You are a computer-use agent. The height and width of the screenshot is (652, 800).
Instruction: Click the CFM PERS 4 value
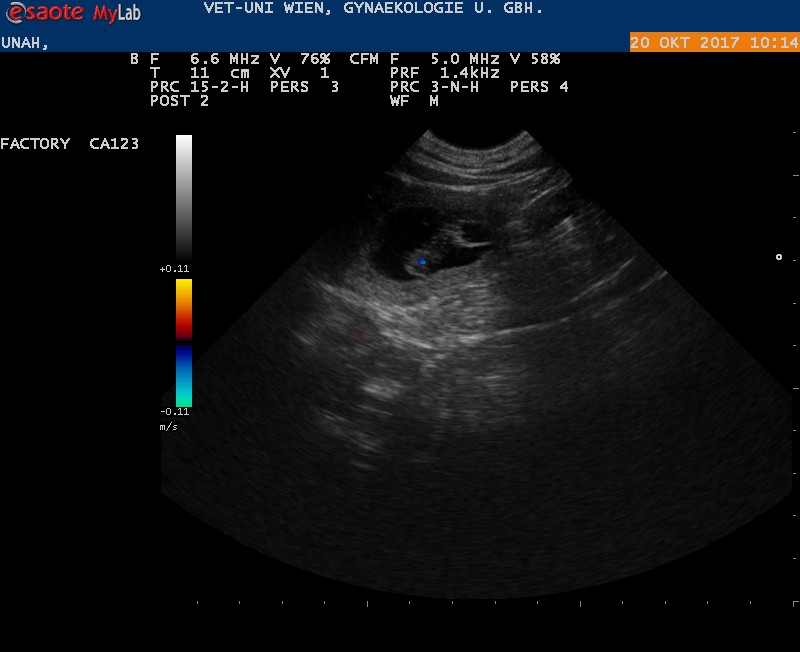(539, 87)
